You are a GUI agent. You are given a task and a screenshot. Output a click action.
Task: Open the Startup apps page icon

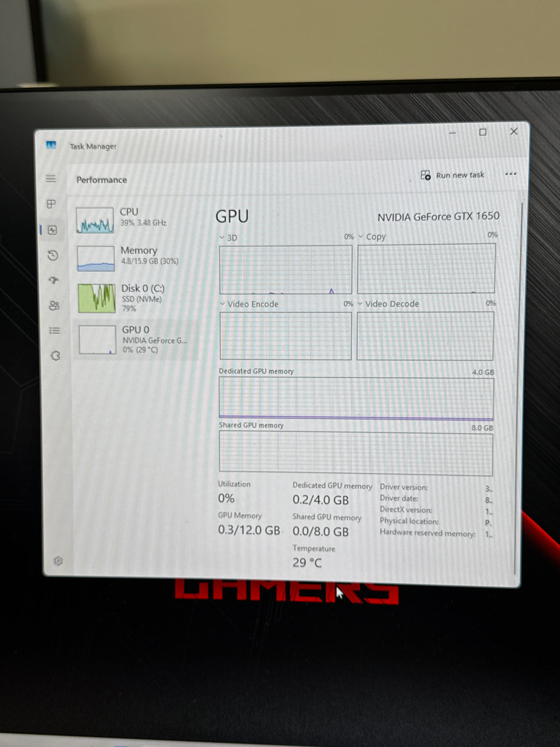click(54, 281)
